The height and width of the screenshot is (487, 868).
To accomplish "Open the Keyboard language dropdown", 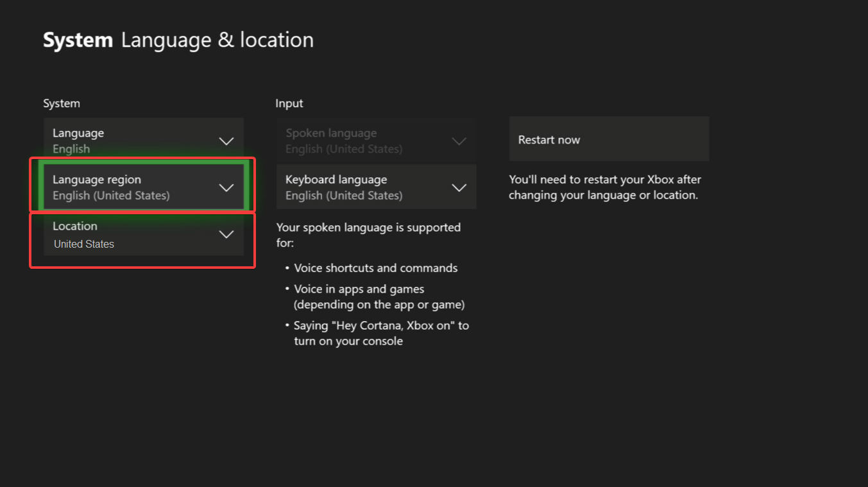I will click(x=377, y=187).
